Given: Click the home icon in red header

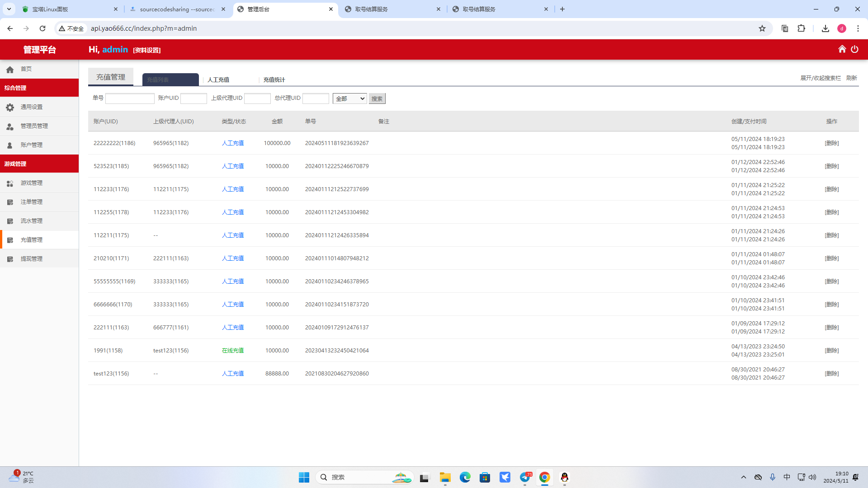Looking at the screenshot, I should click(842, 49).
